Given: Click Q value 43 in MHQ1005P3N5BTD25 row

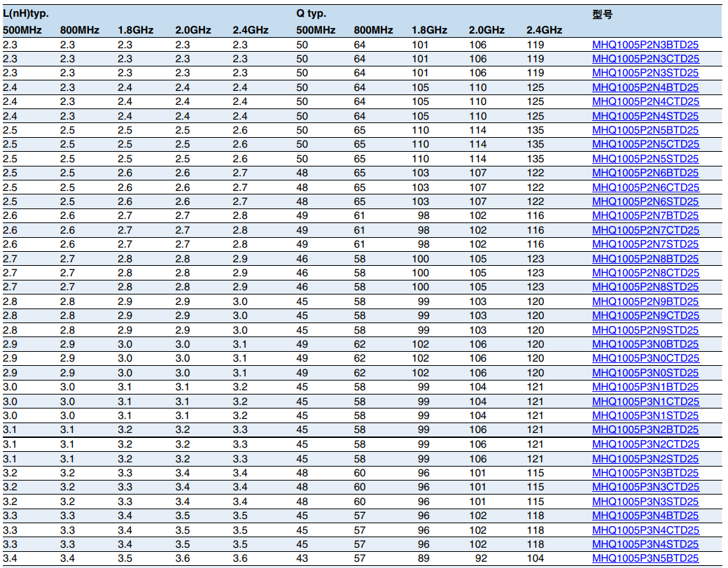Looking at the screenshot, I should click(302, 559).
